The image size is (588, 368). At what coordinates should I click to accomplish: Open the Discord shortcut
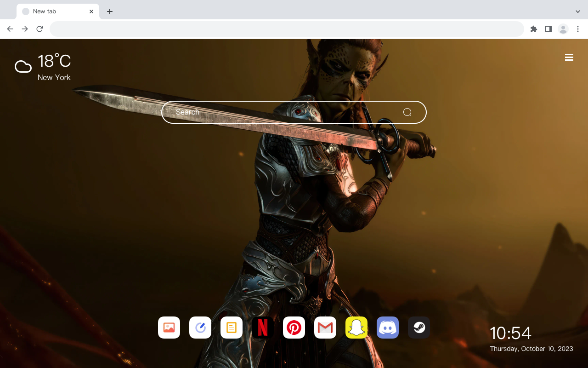pos(388,328)
